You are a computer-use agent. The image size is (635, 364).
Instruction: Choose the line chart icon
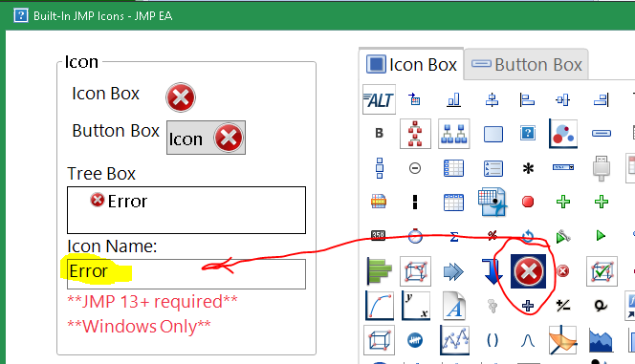(454, 340)
